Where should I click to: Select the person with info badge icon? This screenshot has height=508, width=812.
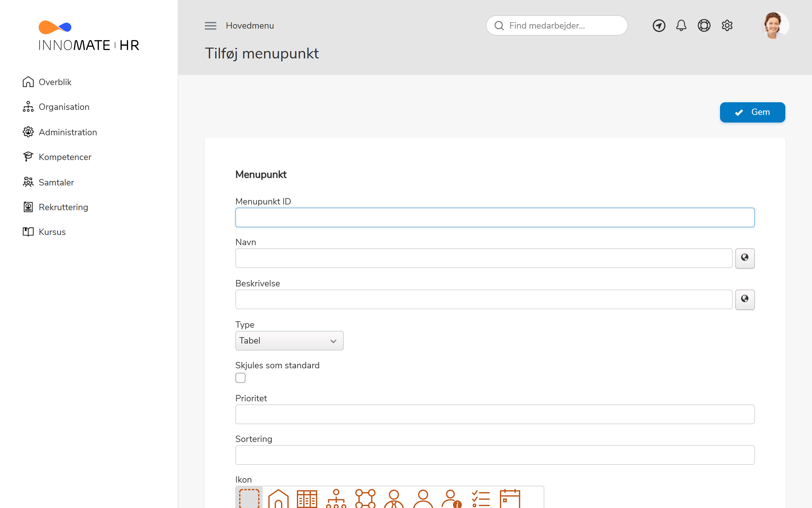click(x=452, y=498)
